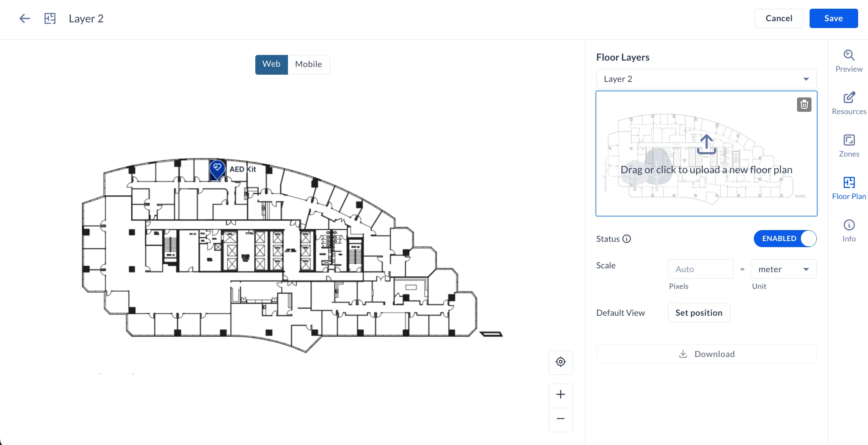Switch to the Web view tab

(x=271, y=64)
